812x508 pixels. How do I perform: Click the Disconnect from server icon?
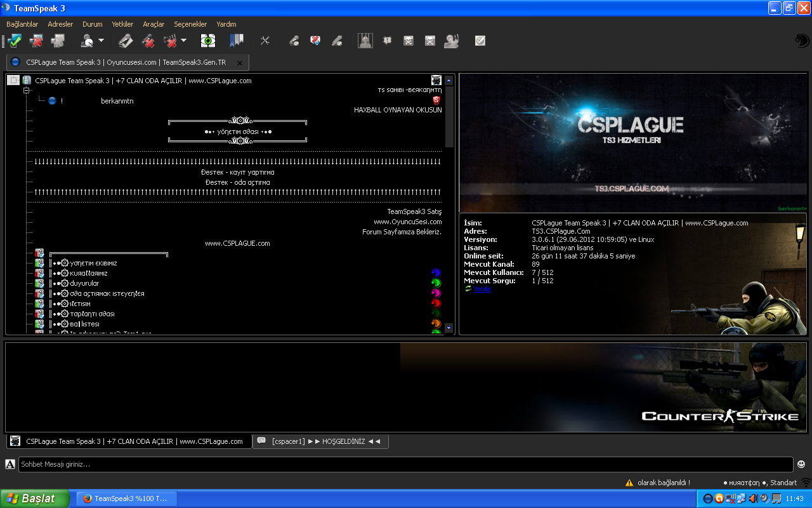pos(36,41)
